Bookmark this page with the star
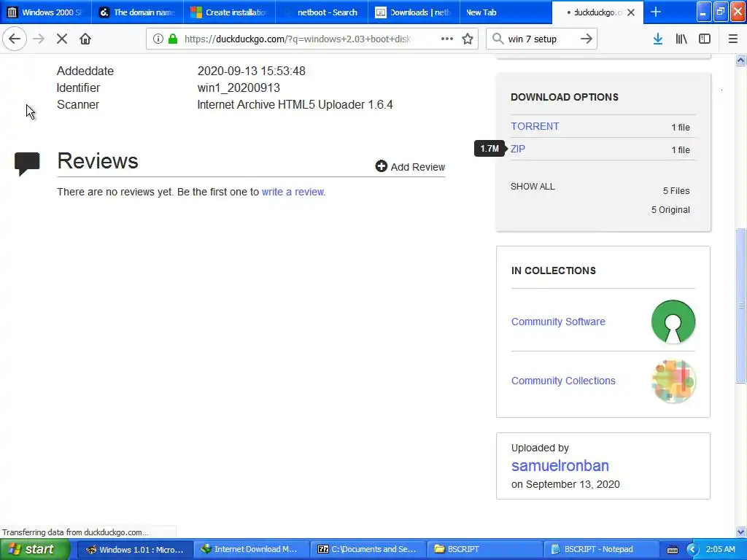747x560 pixels. tap(468, 39)
